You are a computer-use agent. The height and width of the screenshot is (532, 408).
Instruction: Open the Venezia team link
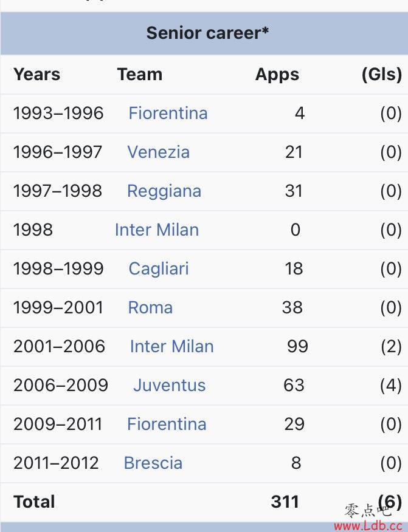tap(158, 152)
